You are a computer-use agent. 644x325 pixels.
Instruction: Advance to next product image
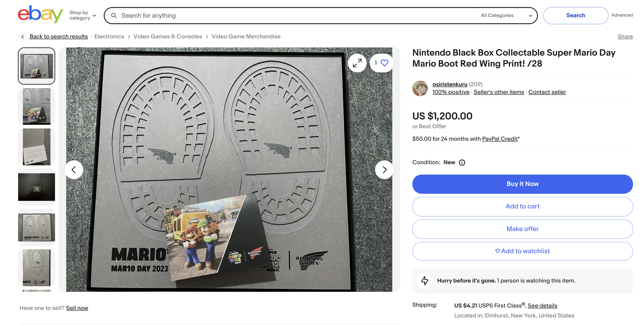[384, 170]
